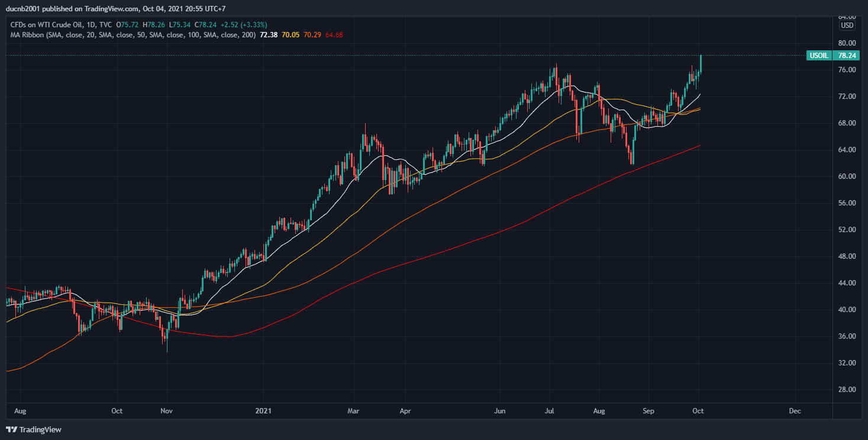The image size is (868, 440).
Task: Click the TradingView logo
Action: [x=34, y=429]
